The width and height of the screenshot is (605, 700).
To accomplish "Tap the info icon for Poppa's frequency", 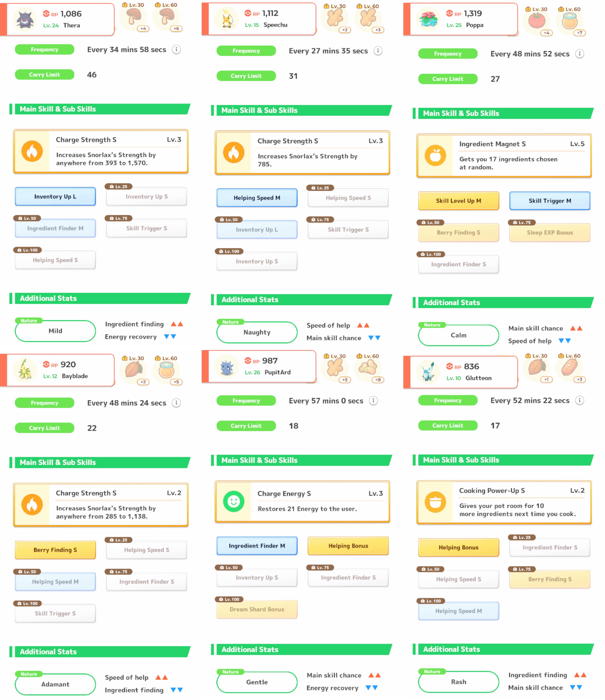I will click(x=579, y=54).
